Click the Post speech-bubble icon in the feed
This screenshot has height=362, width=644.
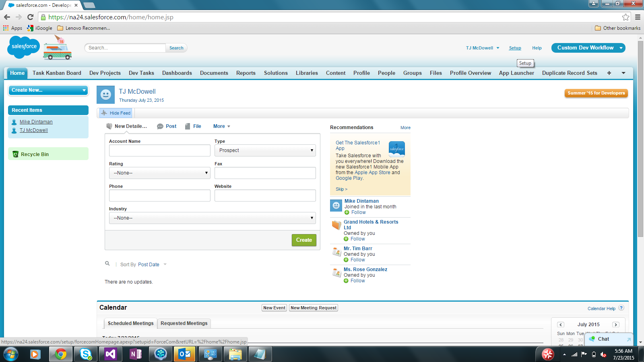(160, 126)
